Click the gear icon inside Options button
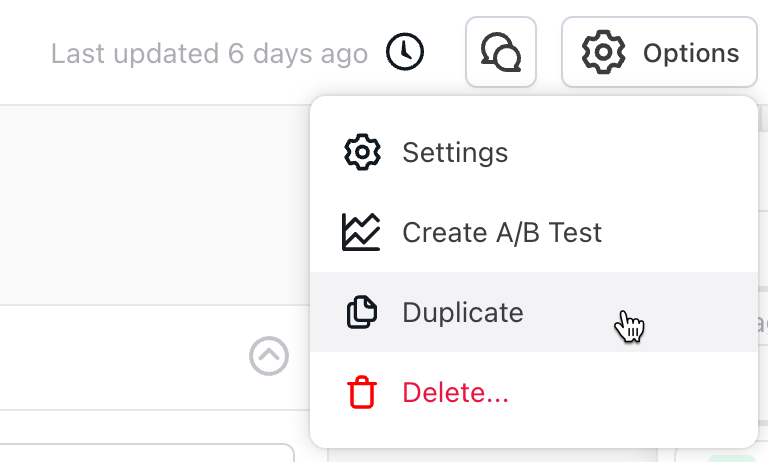The image size is (768, 462). click(603, 52)
